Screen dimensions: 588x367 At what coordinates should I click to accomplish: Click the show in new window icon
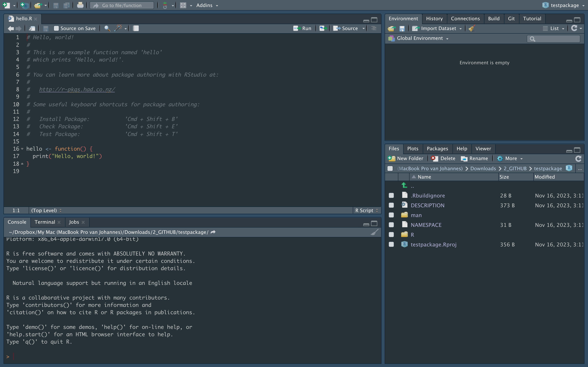point(32,28)
